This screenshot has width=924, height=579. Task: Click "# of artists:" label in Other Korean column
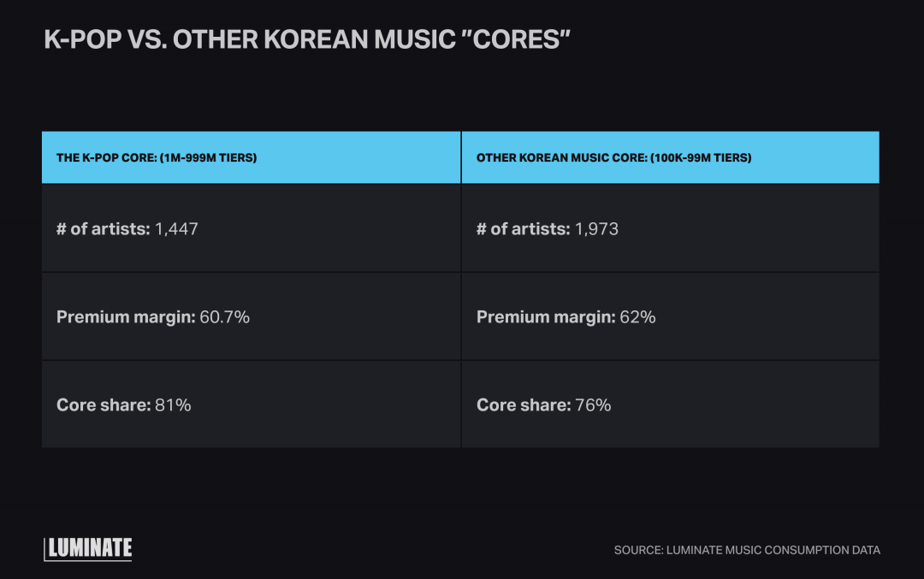click(x=524, y=228)
